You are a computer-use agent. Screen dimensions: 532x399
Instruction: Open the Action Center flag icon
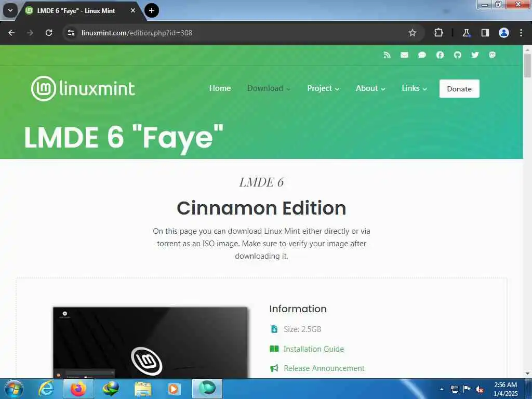[x=467, y=389]
